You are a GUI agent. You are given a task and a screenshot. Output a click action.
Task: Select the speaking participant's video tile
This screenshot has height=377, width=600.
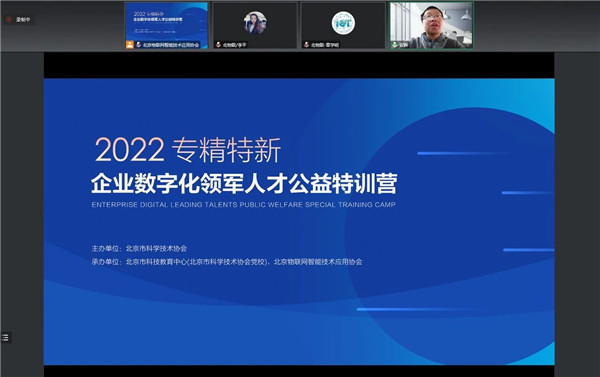coord(432,25)
